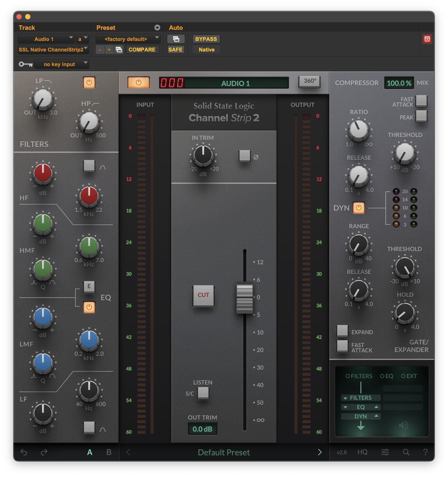Click the COMPARE button
The height and width of the screenshot is (477, 448).
coord(142,49)
